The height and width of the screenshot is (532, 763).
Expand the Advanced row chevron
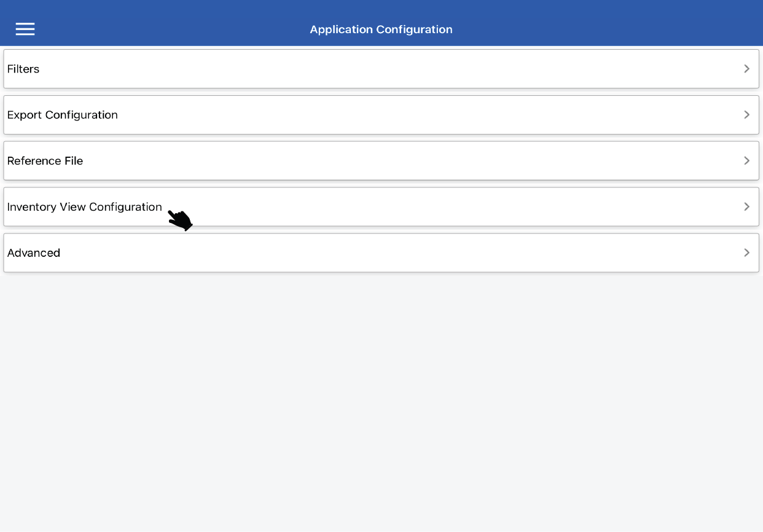tap(746, 252)
